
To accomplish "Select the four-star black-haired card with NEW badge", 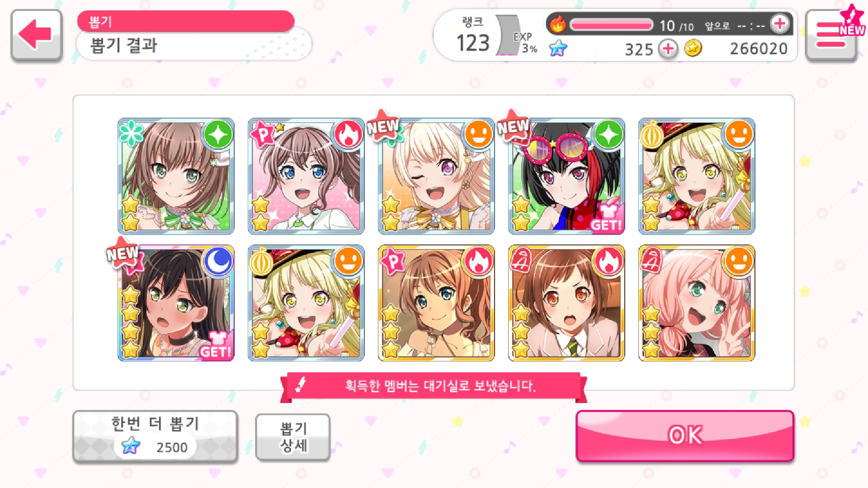I will [x=176, y=303].
